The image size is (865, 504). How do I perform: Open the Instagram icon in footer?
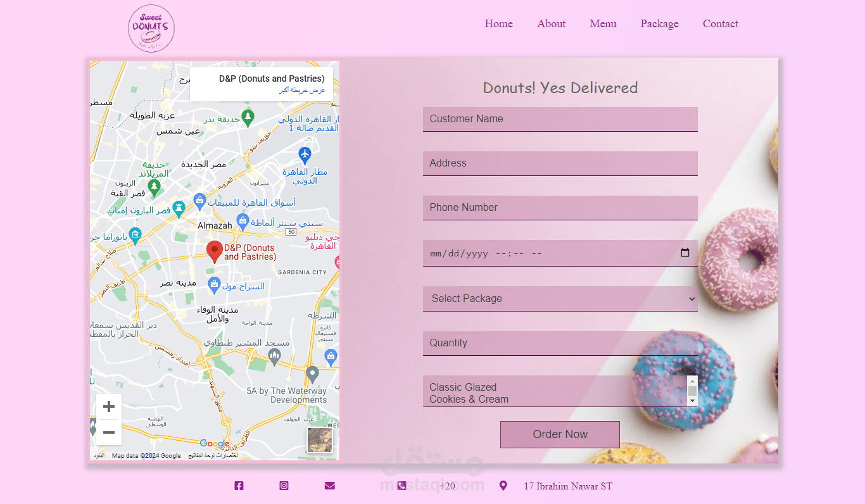coord(284,486)
